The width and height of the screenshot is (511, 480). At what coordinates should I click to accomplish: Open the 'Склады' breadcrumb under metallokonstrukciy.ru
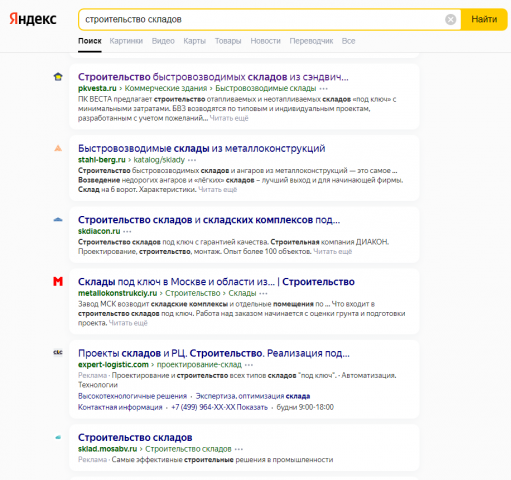(x=242, y=293)
